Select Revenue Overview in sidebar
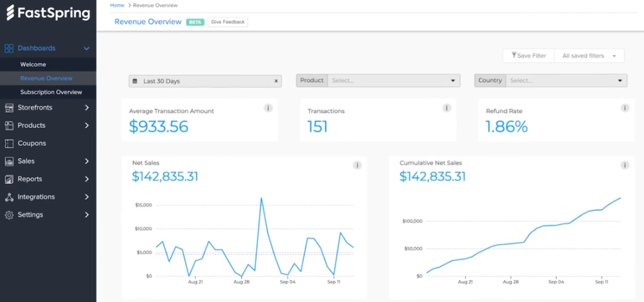This screenshot has height=302, width=644. (47, 78)
